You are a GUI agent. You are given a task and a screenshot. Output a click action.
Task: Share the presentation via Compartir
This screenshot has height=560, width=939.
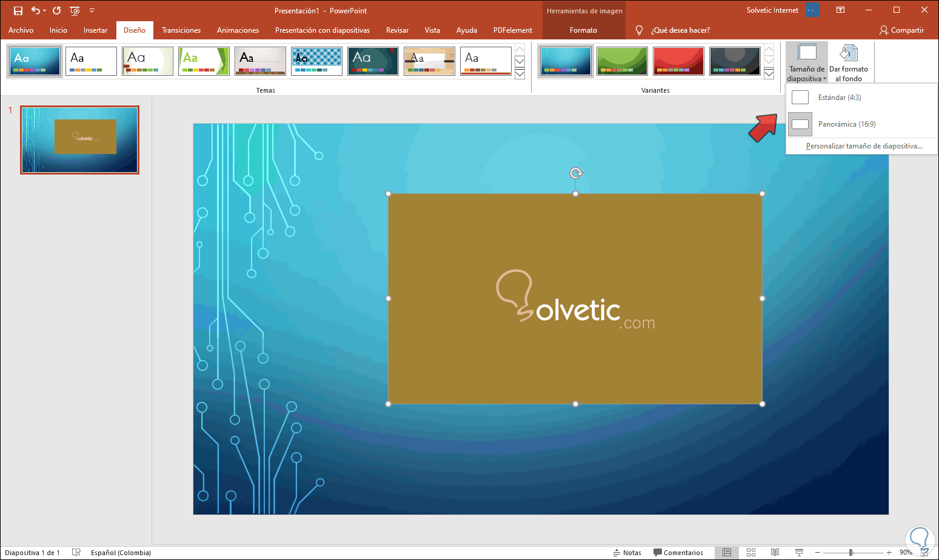tap(901, 30)
